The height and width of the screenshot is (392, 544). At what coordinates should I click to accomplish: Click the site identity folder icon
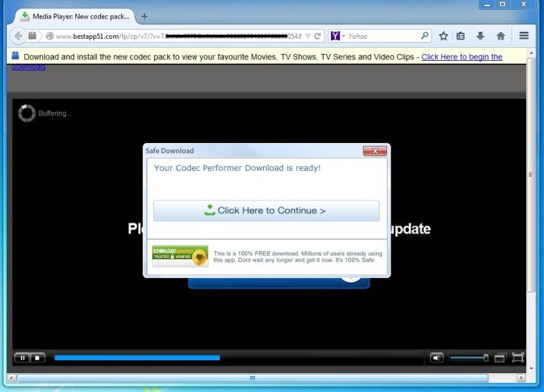(x=32, y=36)
